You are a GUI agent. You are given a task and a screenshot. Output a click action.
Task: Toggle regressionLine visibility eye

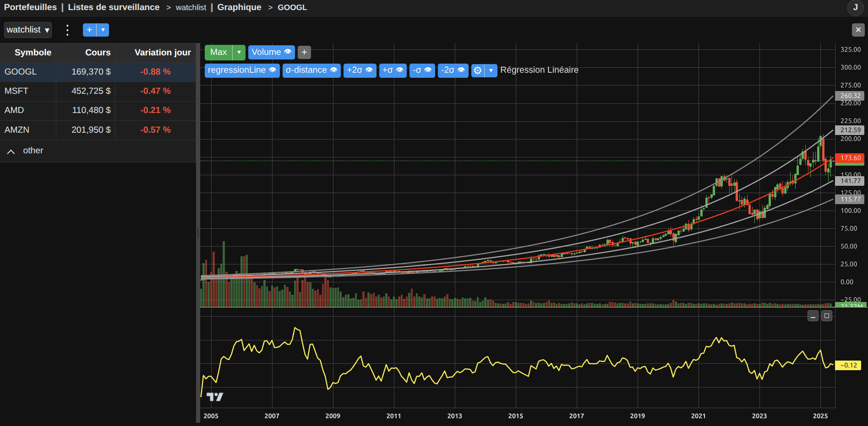pos(273,70)
